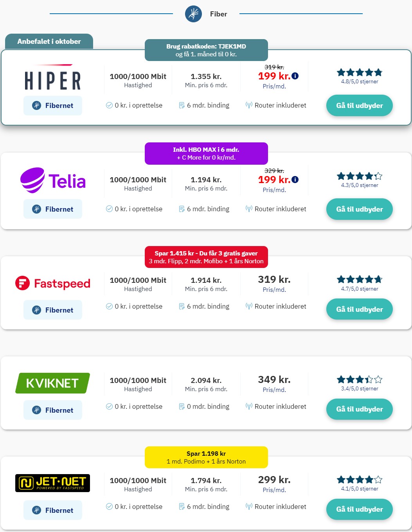
Task: Click the checkmark icon in Jet-Net row
Action: (x=110, y=507)
